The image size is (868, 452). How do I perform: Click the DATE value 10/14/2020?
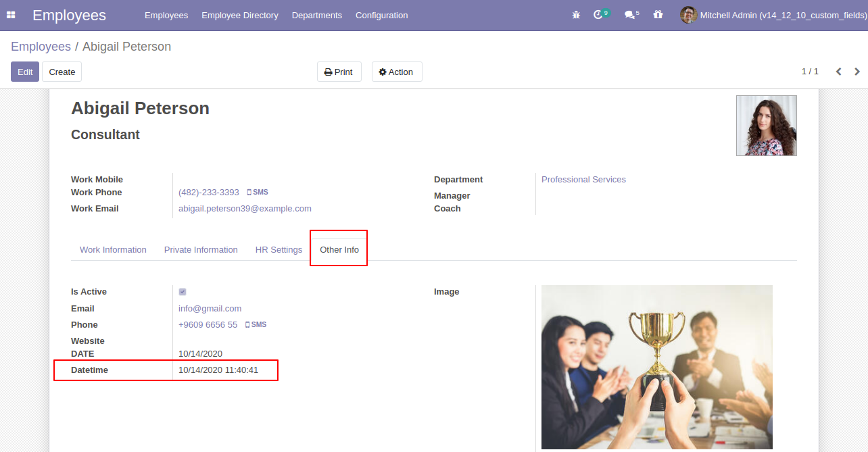200,354
